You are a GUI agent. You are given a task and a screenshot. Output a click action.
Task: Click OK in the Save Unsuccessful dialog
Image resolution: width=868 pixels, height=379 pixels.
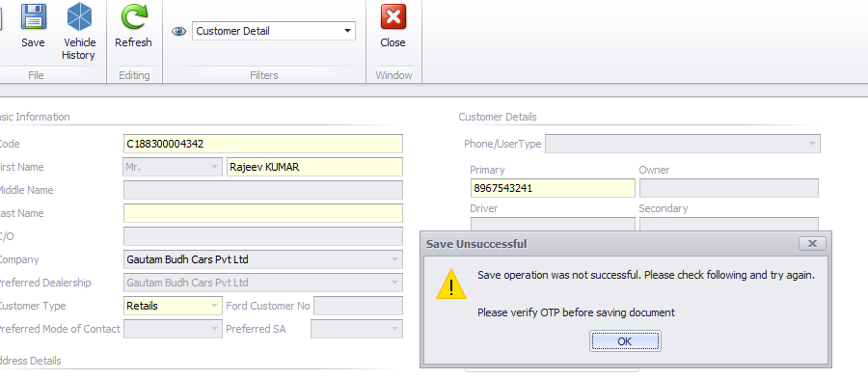[625, 341]
